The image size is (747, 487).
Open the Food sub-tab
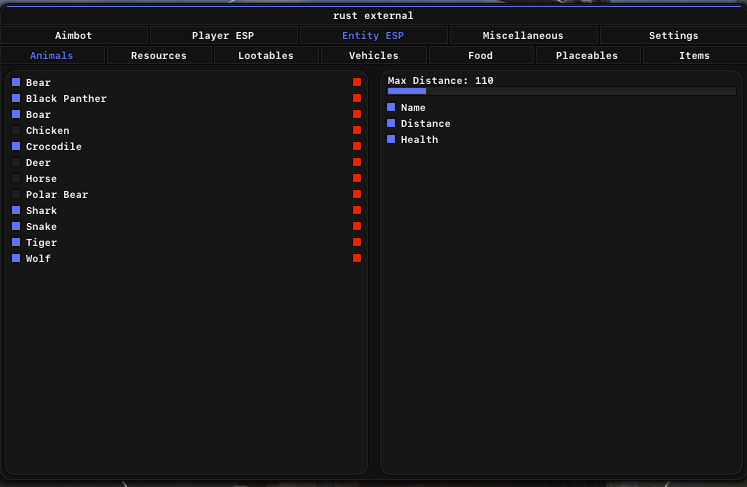tap(480, 55)
